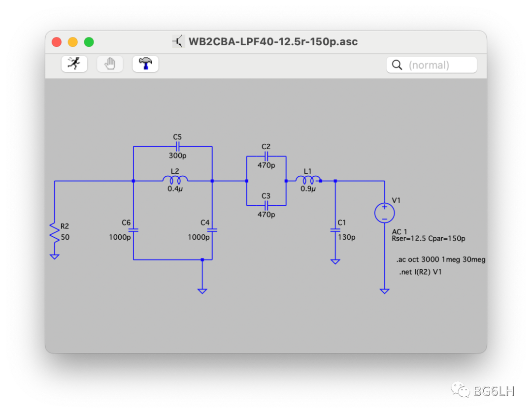Click capacitor C4 1000p symbol
This screenshot has width=532, height=413.
[x=212, y=230]
